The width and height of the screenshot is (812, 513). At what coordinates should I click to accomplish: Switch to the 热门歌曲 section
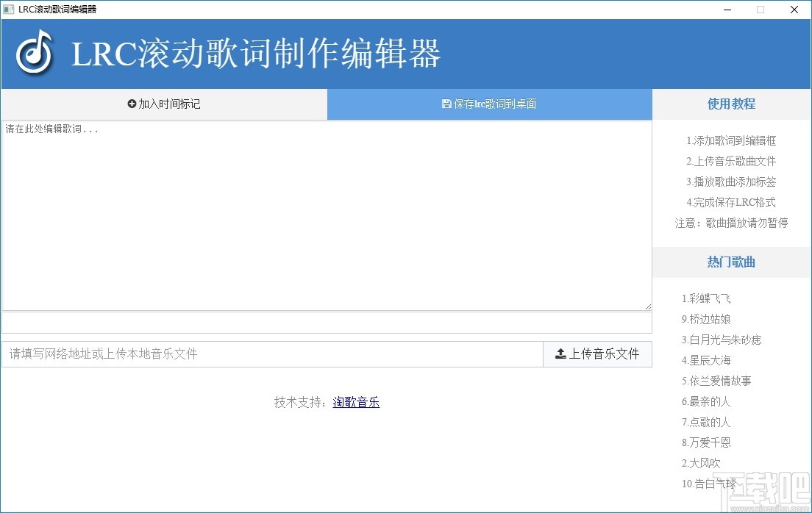coord(730,262)
